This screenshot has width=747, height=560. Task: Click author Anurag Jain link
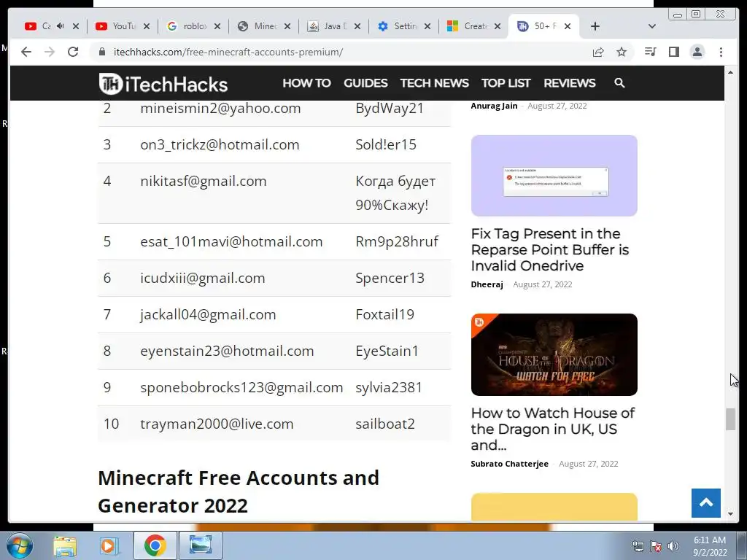(x=494, y=106)
